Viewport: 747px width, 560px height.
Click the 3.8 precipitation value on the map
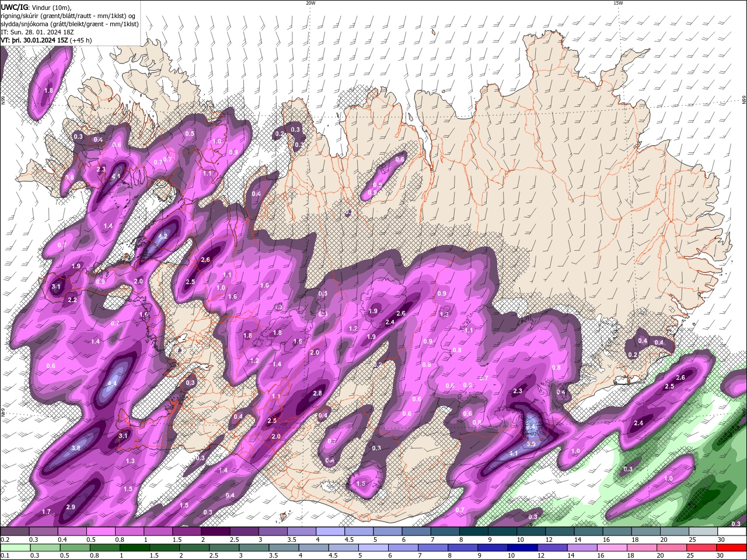pos(76,448)
